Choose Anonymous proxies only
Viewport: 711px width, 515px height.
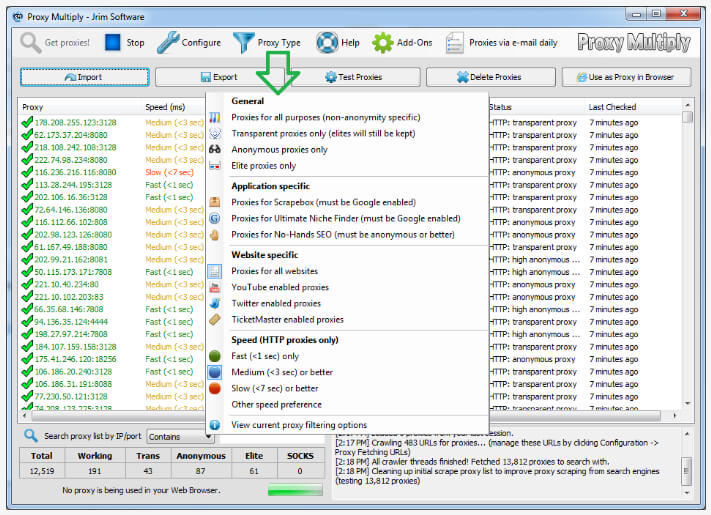[279, 150]
